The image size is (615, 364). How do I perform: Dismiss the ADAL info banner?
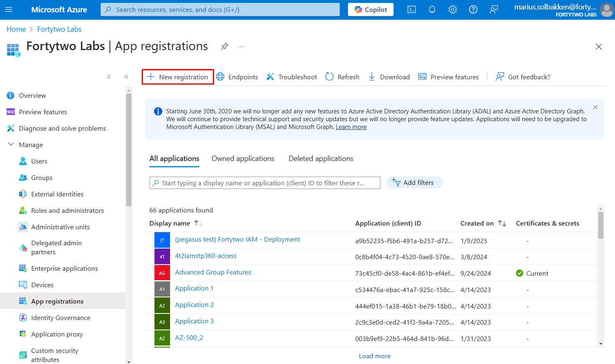click(x=595, y=107)
